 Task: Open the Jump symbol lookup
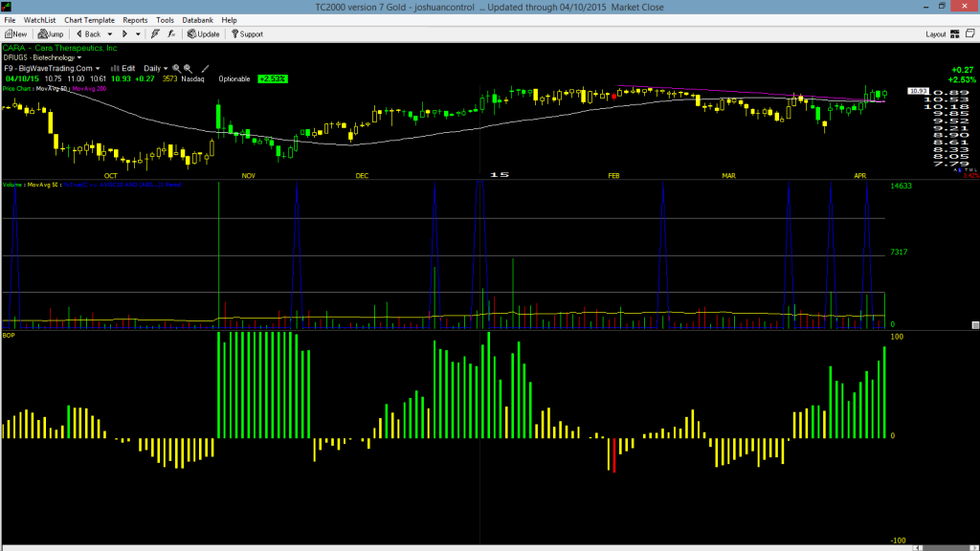click(51, 34)
